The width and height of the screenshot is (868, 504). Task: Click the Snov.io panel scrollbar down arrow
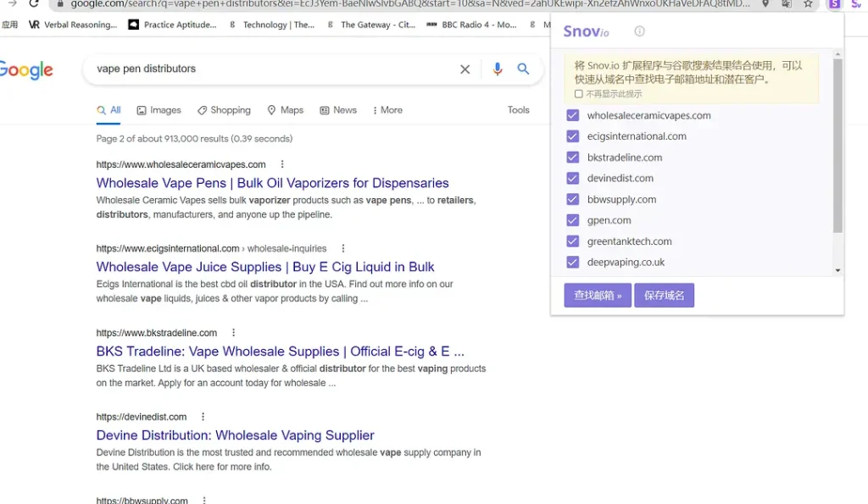837,270
